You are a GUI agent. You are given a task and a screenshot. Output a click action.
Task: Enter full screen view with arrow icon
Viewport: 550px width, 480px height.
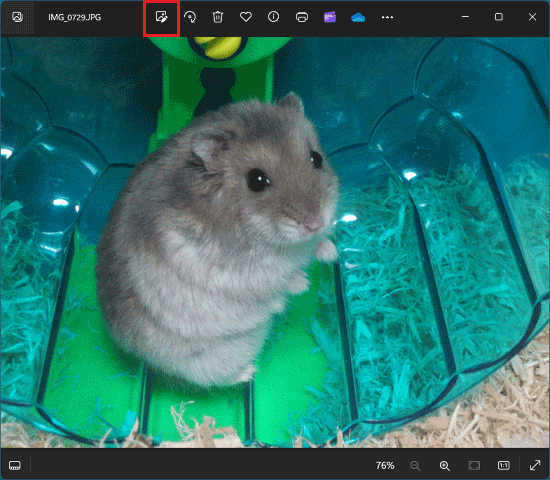point(535,465)
